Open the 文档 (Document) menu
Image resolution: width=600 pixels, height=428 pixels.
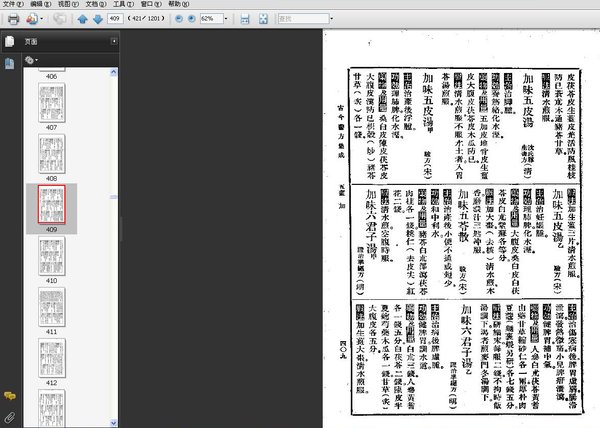(x=96, y=4)
